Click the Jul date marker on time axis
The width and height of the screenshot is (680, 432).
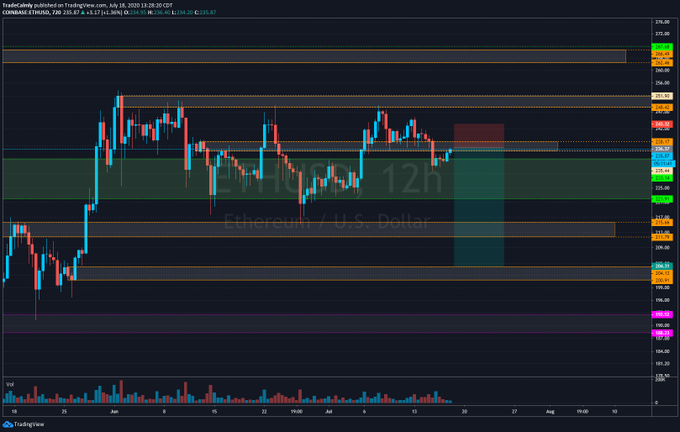329,412
